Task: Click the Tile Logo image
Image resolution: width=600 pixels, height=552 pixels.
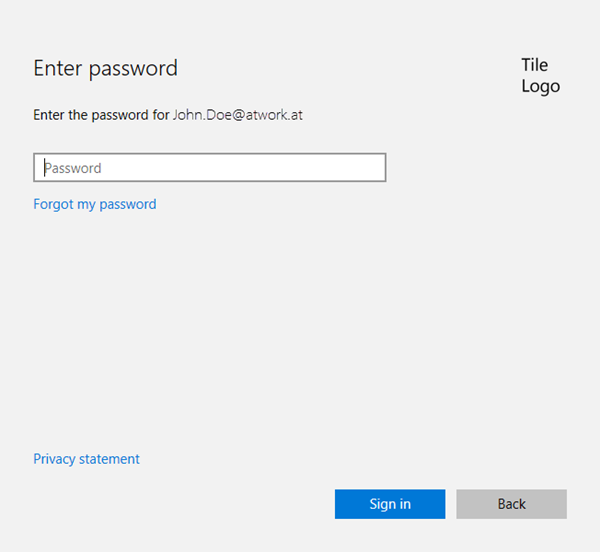Action: [x=540, y=75]
